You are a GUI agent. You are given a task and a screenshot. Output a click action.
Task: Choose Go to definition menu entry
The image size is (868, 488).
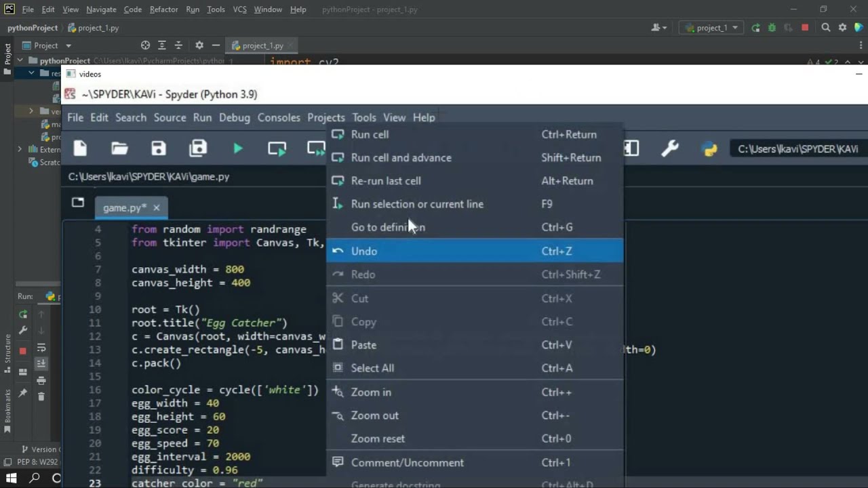(x=474, y=227)
